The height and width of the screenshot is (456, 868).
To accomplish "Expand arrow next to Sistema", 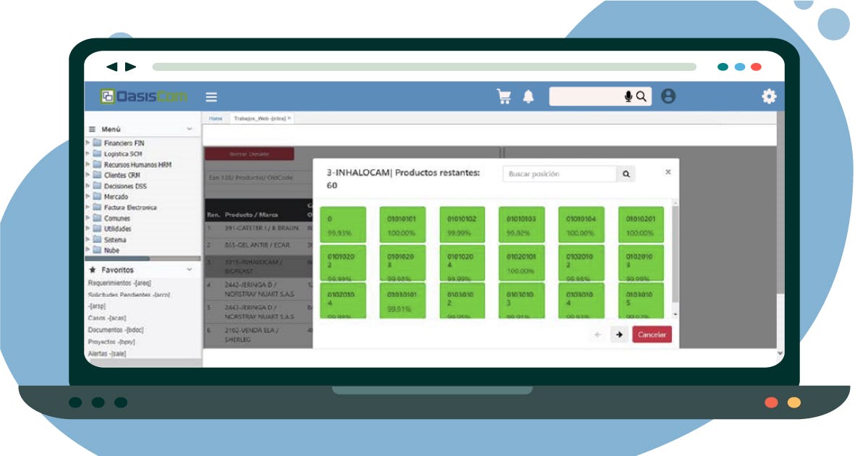I will pos(88,240).
